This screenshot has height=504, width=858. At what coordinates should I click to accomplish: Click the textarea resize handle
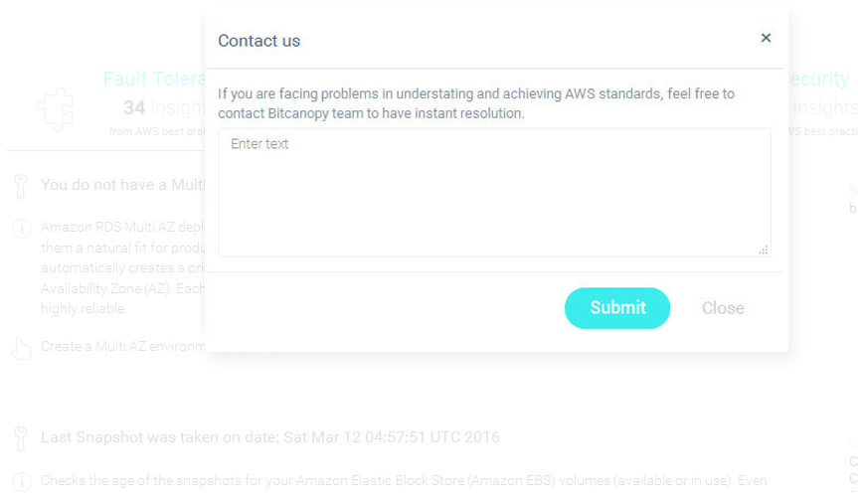tap(764, 250)
